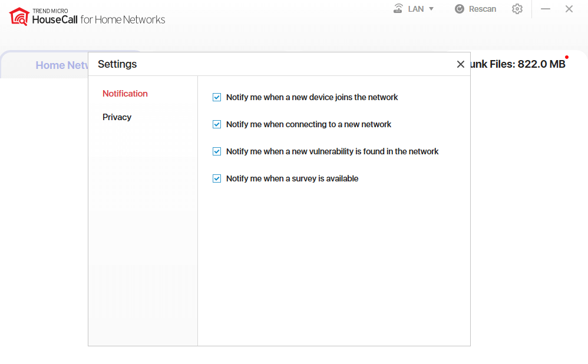This screenshot has height=364, width=588.
Task: Uncheck the survey available notification checkbox
Action: point(217,178)
